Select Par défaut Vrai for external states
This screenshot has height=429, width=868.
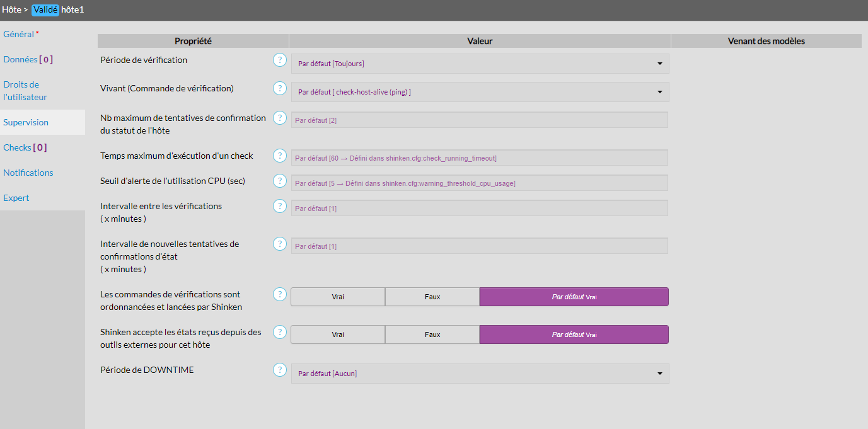[x=574, y=335]
